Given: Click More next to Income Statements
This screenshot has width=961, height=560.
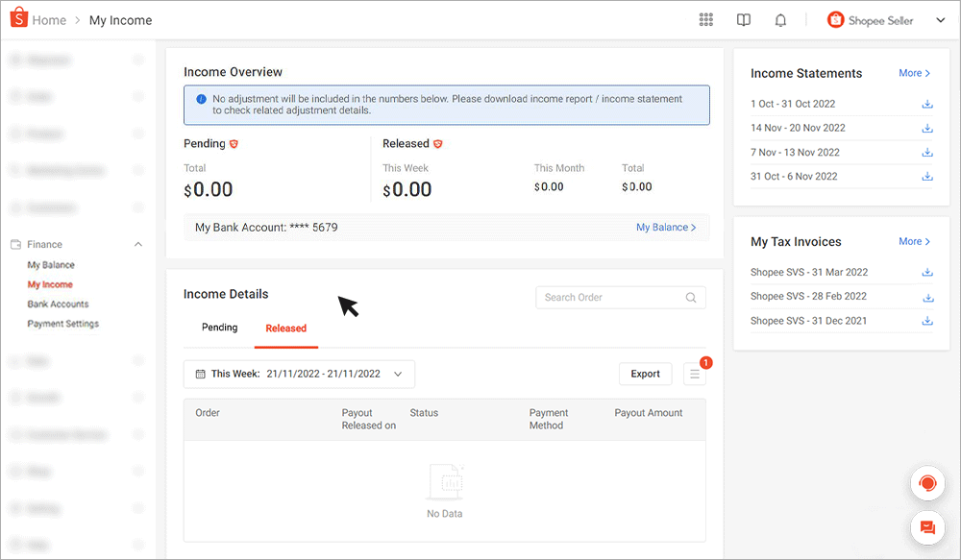Looking at the screenshot, I should (913, 73).
